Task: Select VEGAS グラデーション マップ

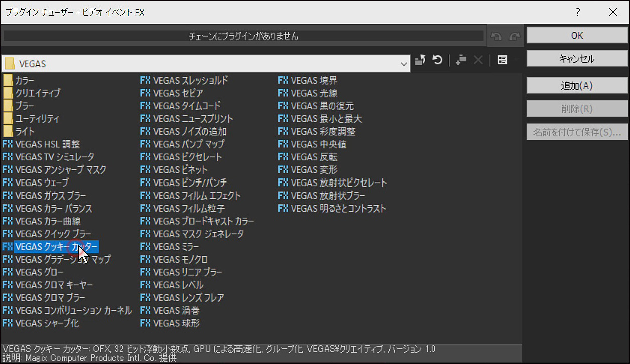Action: [57, 260]
